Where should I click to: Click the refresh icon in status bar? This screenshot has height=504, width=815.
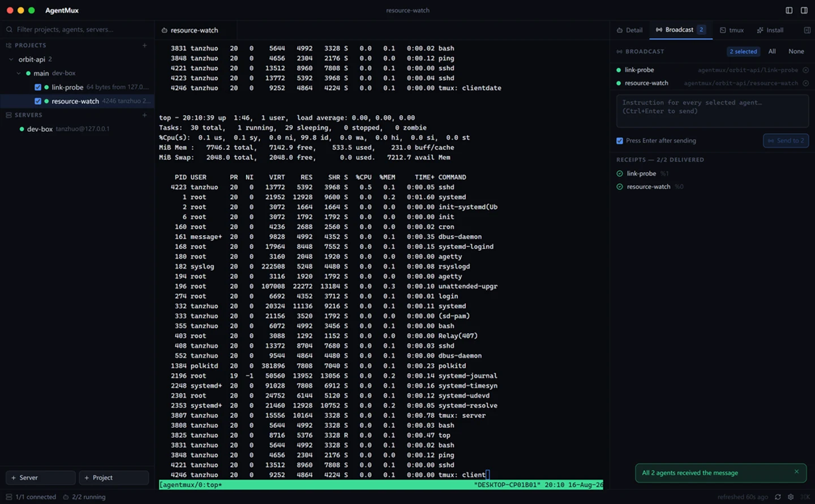778,497
